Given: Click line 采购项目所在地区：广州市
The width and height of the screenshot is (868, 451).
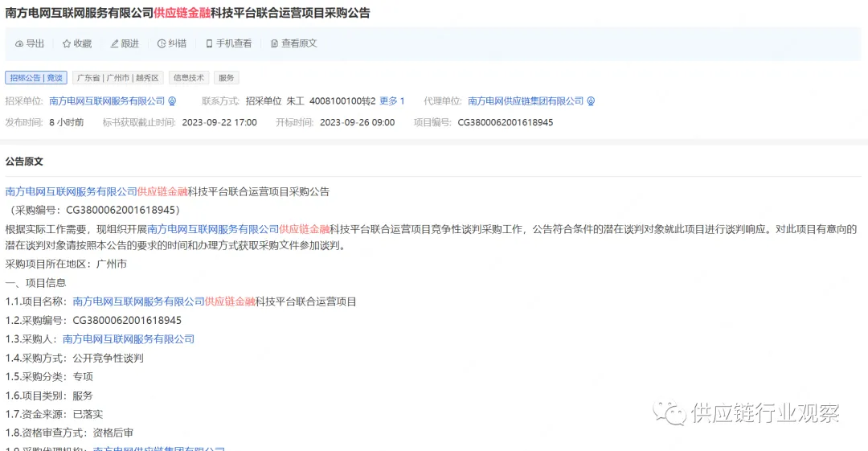Looking at the screenshot, I should point(67,264).
